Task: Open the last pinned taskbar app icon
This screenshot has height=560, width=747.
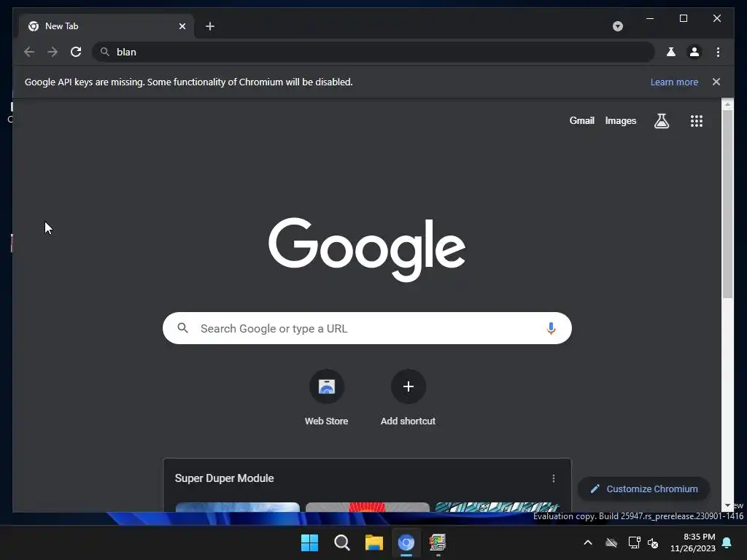Action: point(438,542)
